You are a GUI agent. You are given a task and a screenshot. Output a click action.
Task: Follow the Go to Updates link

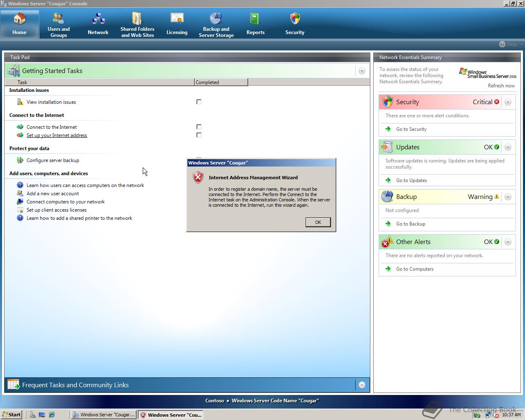(x=411, y=180)
